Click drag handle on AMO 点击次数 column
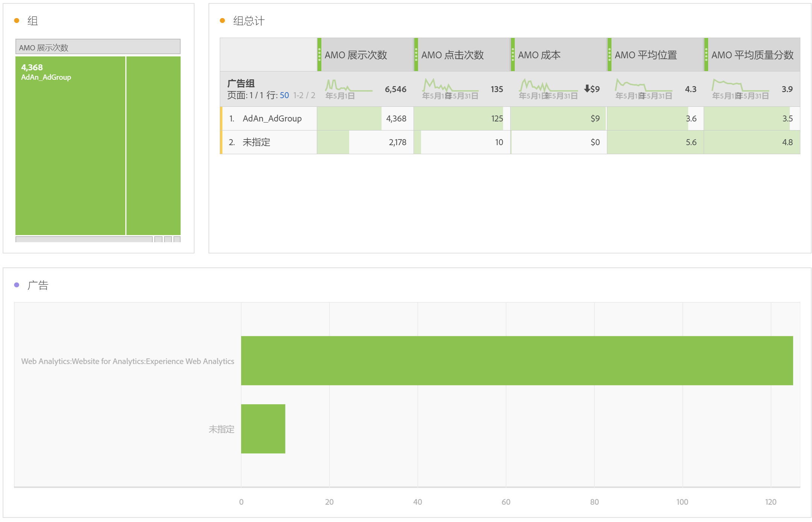The image size is (812, 522). (416, 55)
